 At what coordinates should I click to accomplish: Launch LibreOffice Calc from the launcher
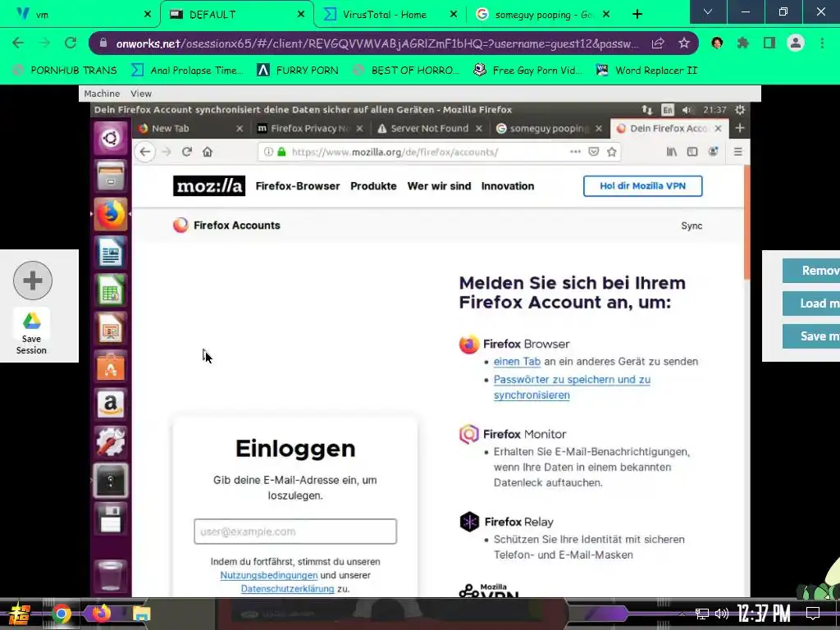(111, 290)
